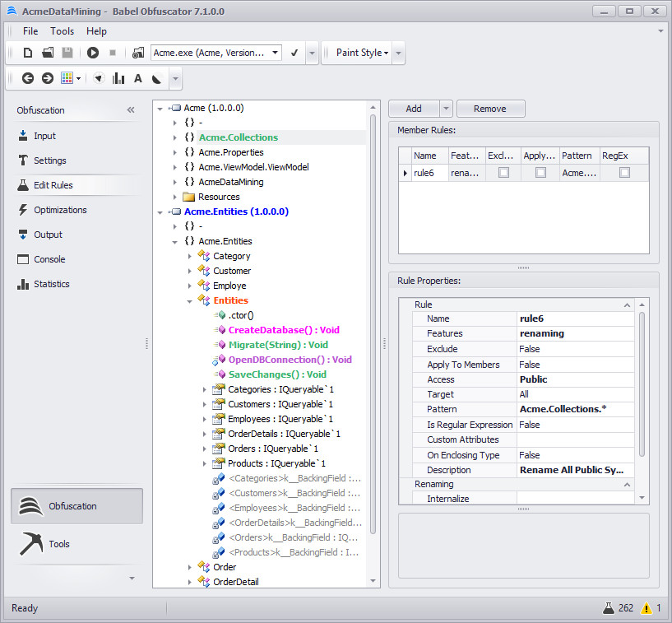Collapse the Acme.Entities (1.0.0.0) assembly
The image size is (672, 623).
(160, 212)
